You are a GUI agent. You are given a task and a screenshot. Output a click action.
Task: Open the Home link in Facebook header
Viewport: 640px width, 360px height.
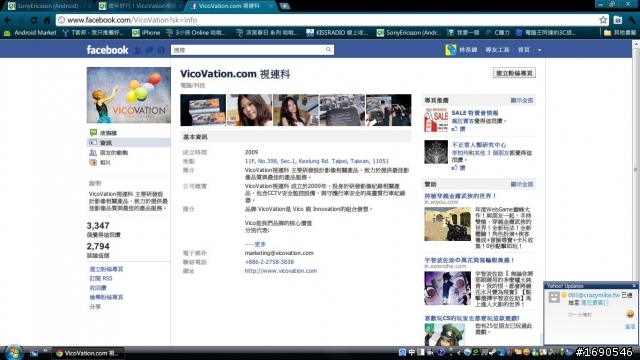coord(524,50)
